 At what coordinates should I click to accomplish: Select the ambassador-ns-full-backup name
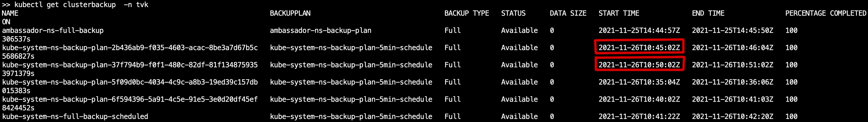point(53,31)
